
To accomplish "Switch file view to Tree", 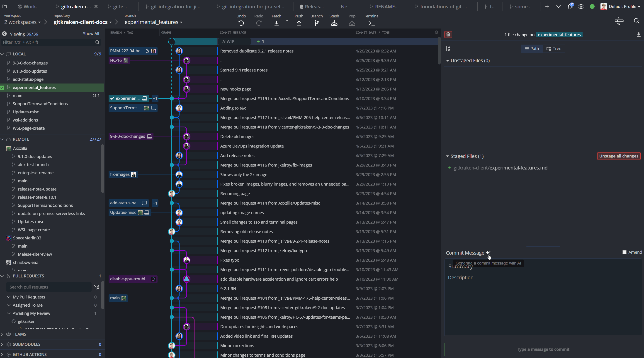I will click(x=554, y=48).
